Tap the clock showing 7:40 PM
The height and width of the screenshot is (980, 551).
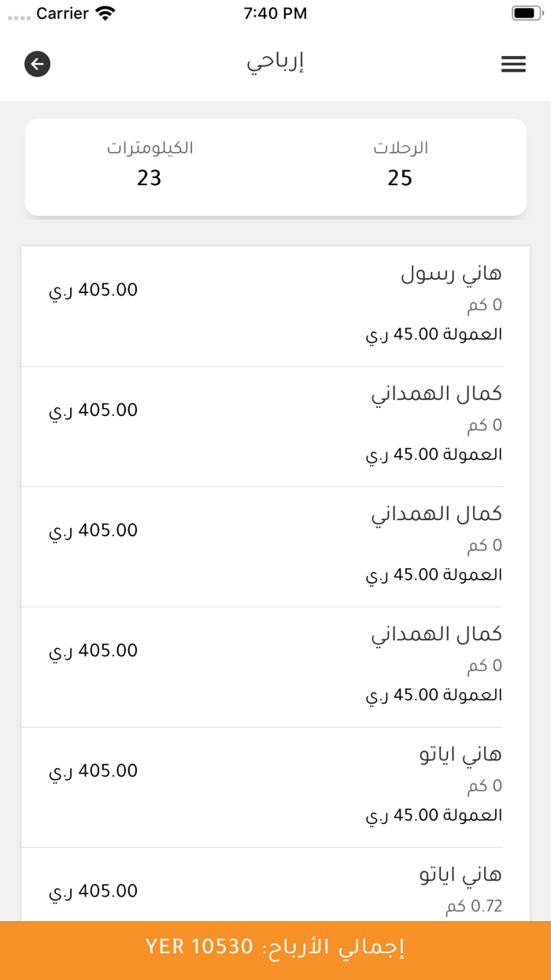tap(275, 13)
